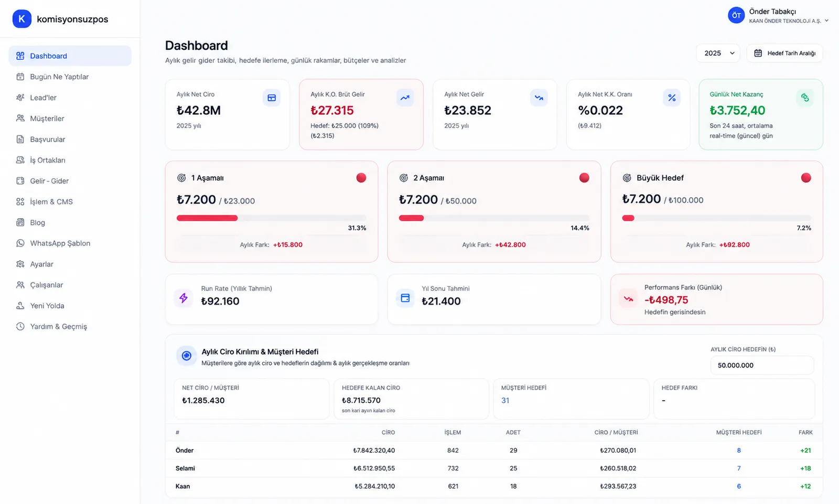Click the ÖT user avatar
The image size is (839, 504).
tap(736, 15)
